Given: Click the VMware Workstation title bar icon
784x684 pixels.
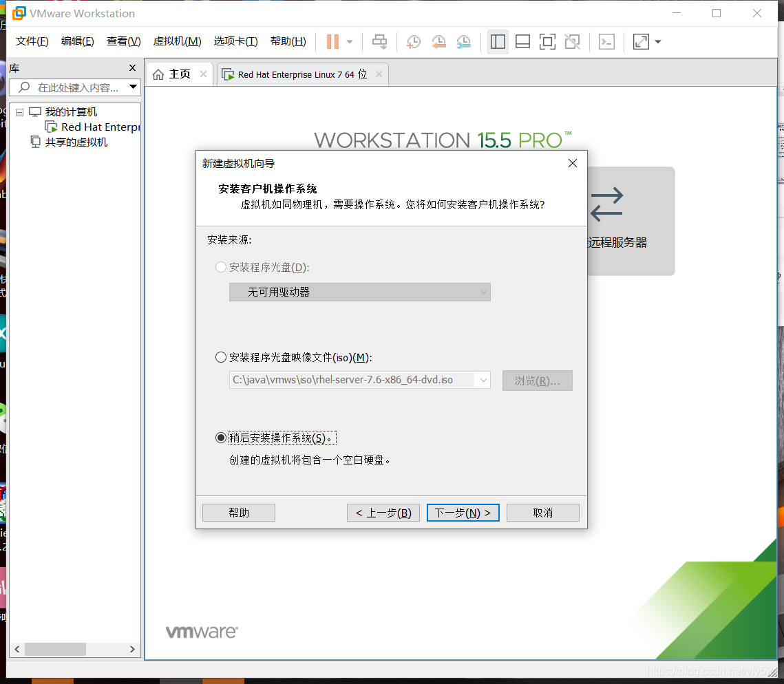Looking at the screenshot, I should pyautogui.click(x=19, y=13).
